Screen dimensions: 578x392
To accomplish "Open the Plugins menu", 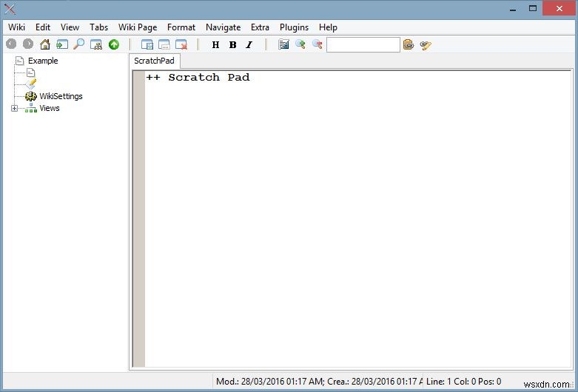I will (x=294, y=27).
